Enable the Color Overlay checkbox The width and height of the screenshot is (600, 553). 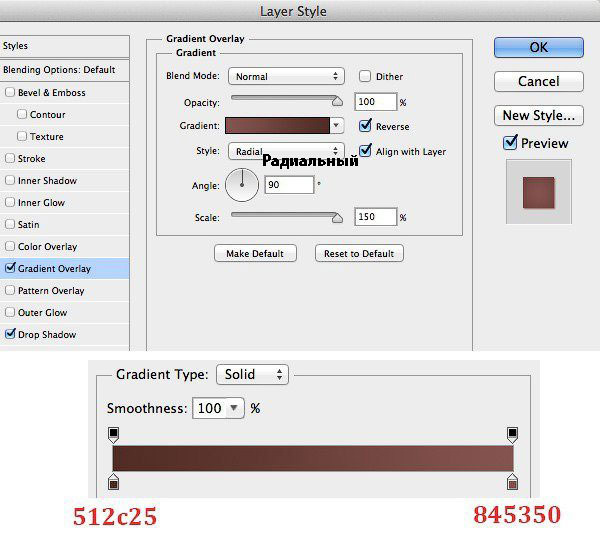coord(10,246)
